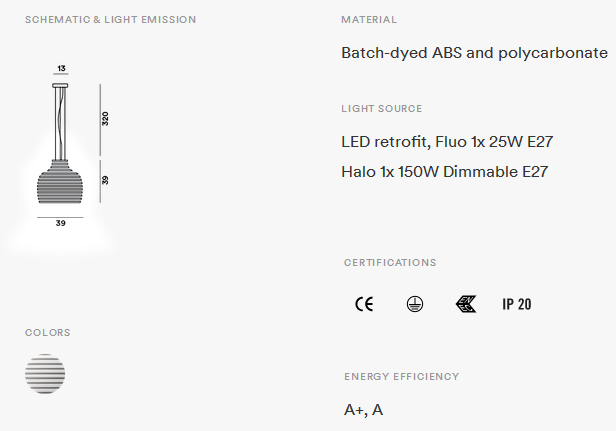616x431 pixels.
Task: Click the 320 cable length dimension
Action: pos(105,119)
